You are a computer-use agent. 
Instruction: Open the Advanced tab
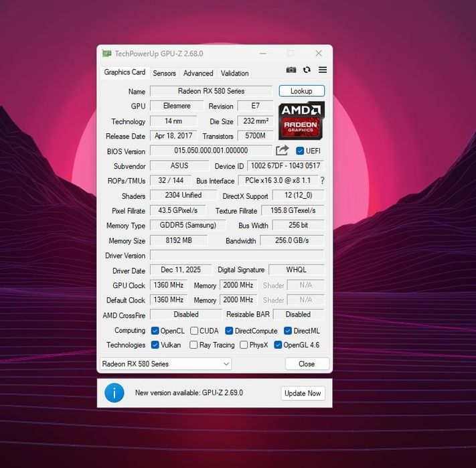(198, 73)
